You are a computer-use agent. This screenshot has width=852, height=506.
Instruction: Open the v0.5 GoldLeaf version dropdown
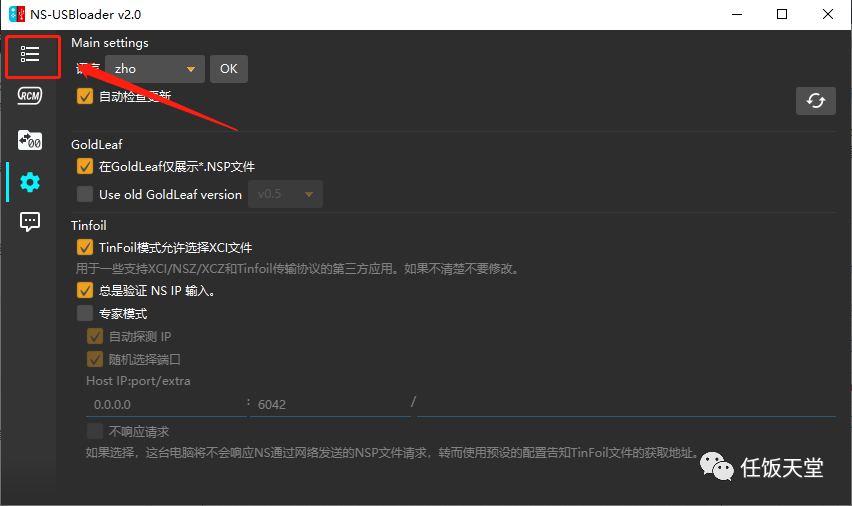[285, 194]
